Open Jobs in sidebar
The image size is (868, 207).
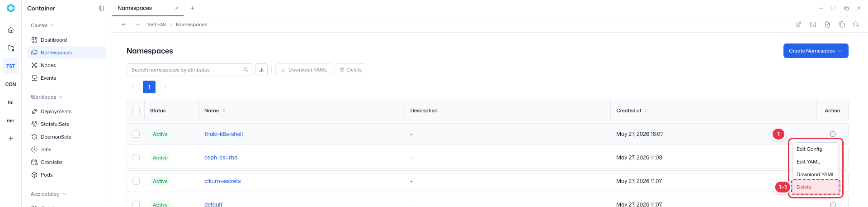coord(66,149)
